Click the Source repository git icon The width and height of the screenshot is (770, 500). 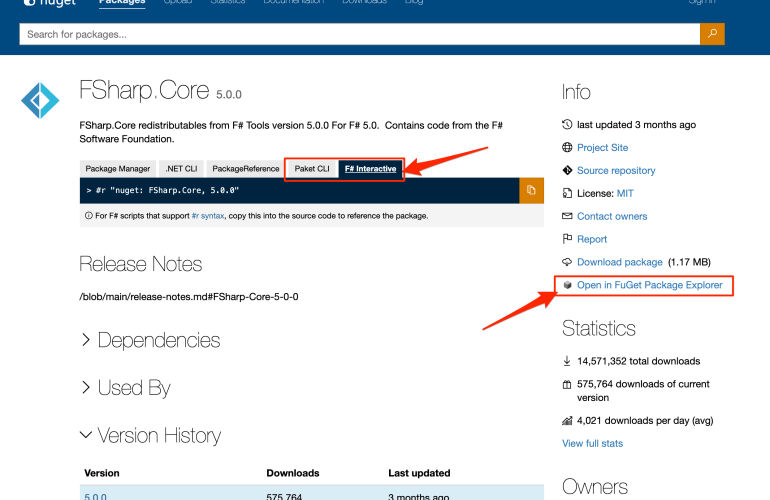[x=568, y=171]
